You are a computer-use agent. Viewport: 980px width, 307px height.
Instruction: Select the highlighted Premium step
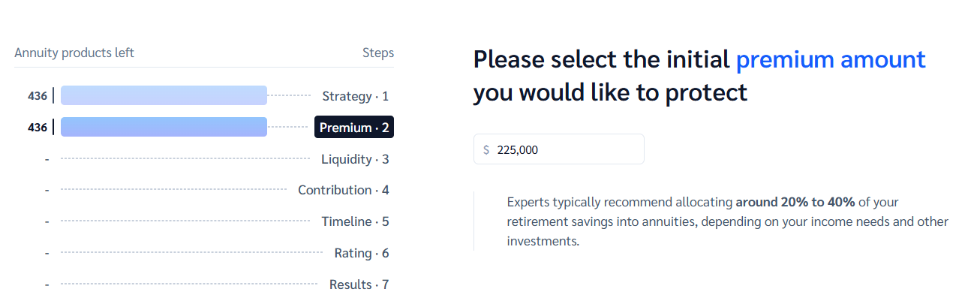(x=354, y=128)
